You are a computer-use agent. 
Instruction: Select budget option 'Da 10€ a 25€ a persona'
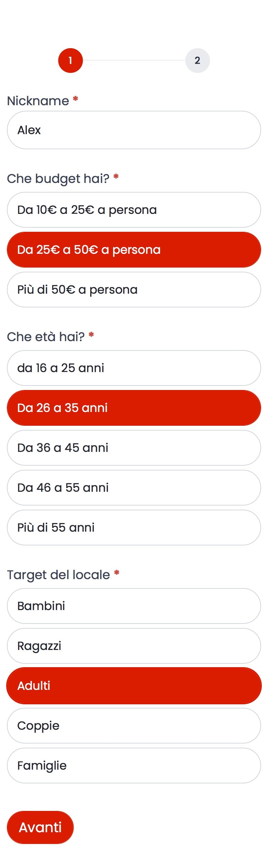click(134, 210)
